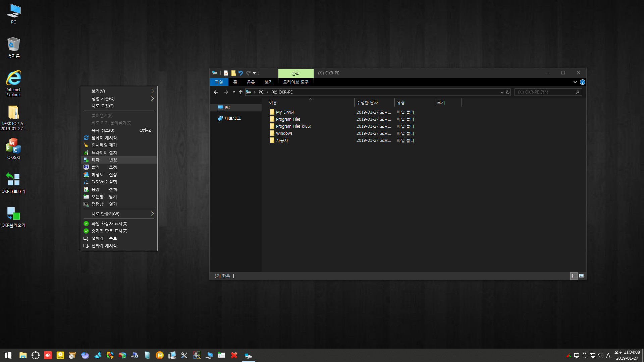Image resolution: width=644 pixels, height=362 pixels.
Task: Choose 테마 변경 from context menu
Action: click(119, 160)
